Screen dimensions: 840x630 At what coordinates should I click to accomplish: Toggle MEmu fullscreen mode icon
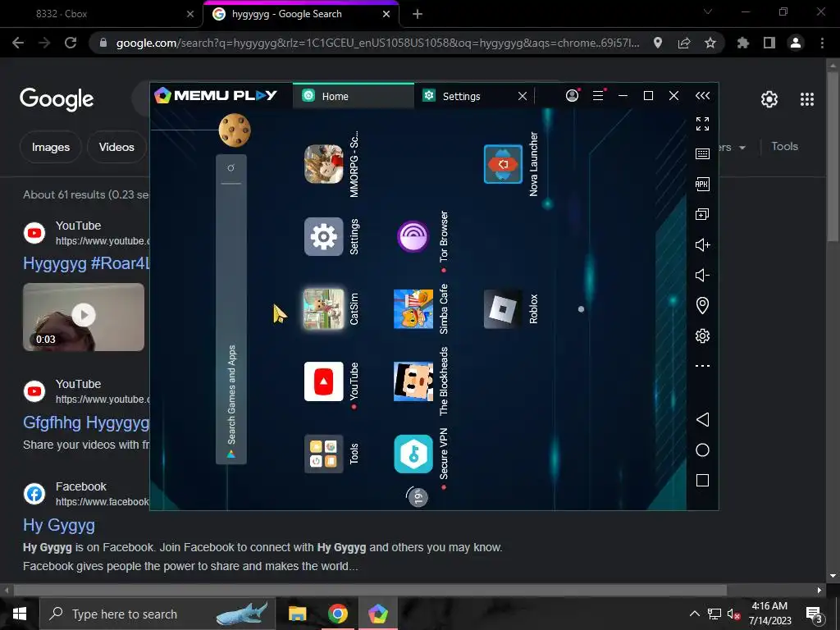(702, 124)
